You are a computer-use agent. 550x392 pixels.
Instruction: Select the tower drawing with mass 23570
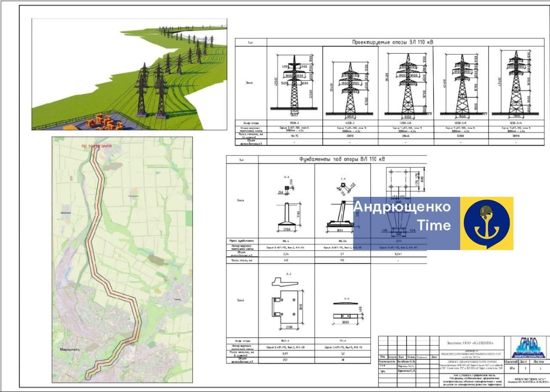pyautogui.click(x=350, y=88)
